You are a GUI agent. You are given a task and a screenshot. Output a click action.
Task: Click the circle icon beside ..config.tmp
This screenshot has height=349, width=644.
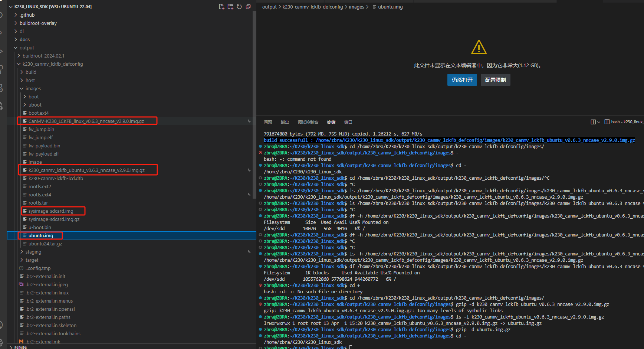tap(21, 268)
